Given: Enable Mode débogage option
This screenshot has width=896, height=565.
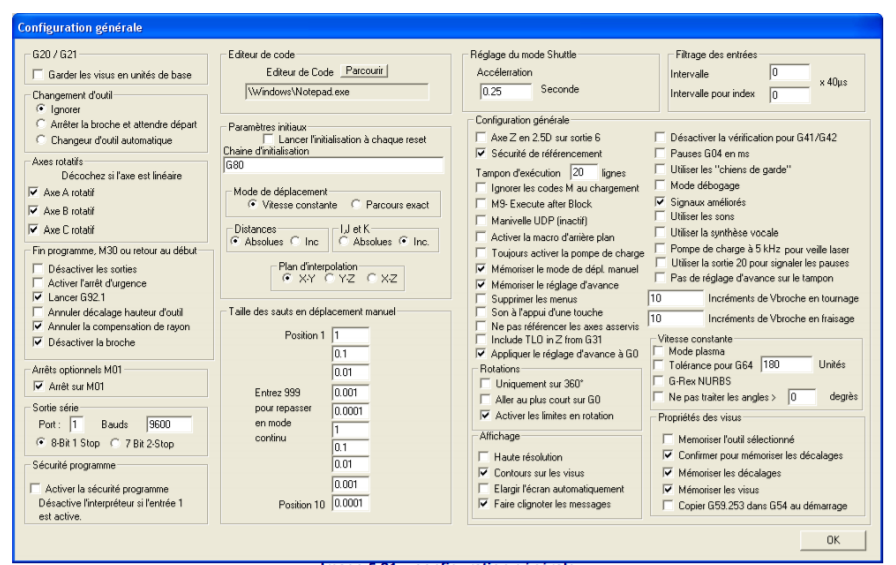Looking at the screenshot, I should tap(661, 185).
